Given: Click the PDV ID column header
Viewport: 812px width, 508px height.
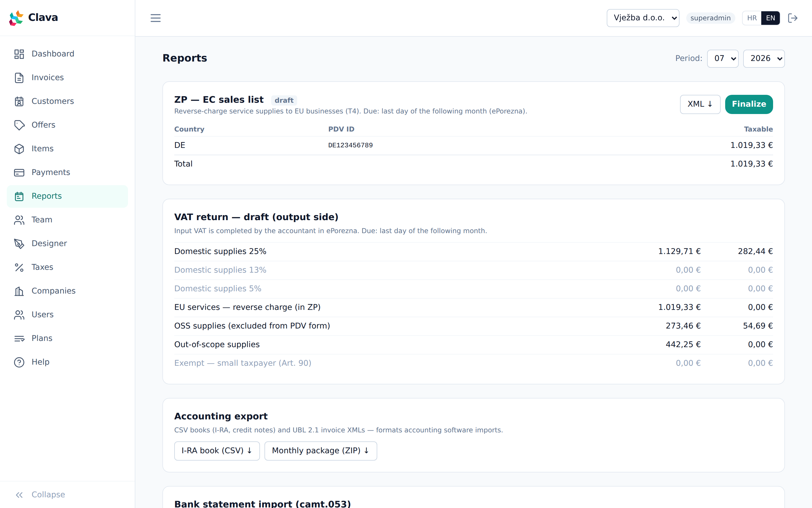Looking at the screenshot, I should (341, 129).
